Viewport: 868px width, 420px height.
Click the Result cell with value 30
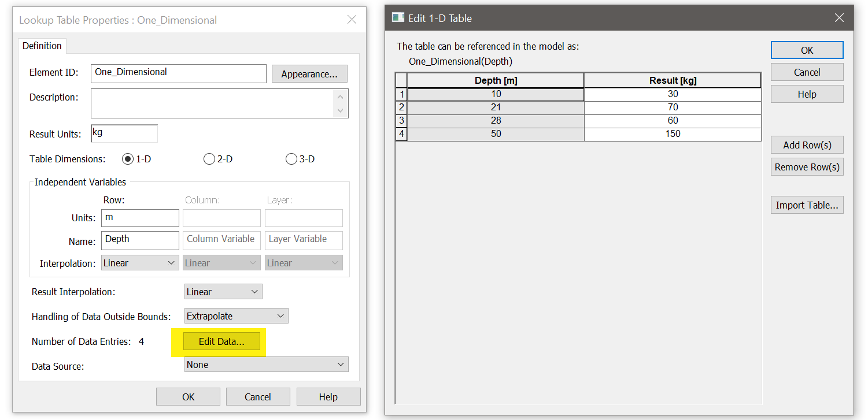pyautogui.click(x=673, y=94)
